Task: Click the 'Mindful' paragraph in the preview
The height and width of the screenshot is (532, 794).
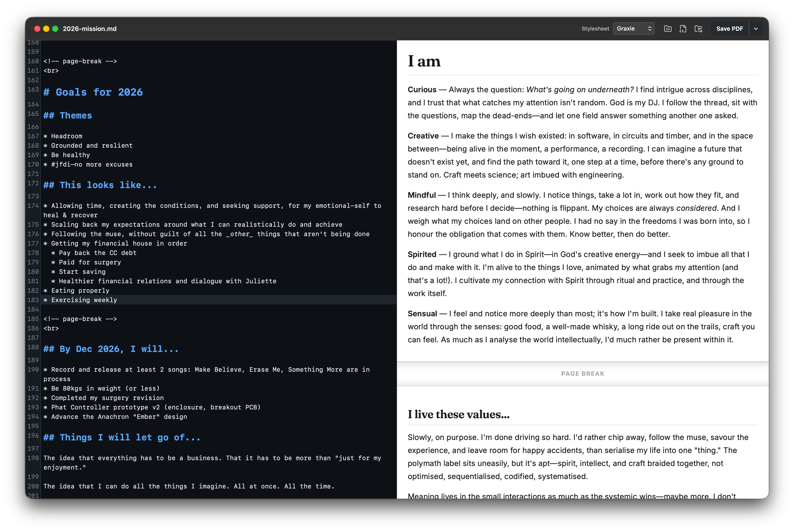Action: click(579, 215)
